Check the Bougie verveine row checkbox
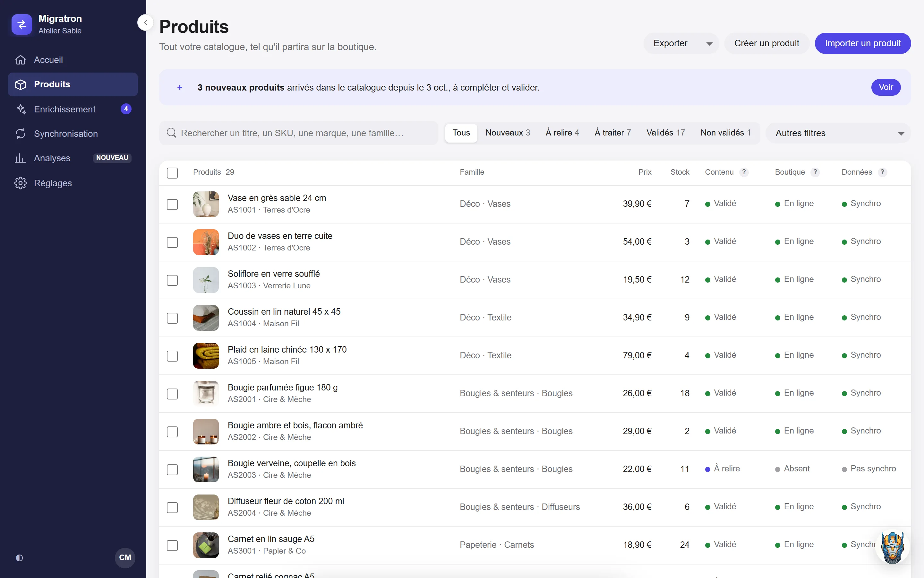Screen dimensions: 924x578 (172, 469)
